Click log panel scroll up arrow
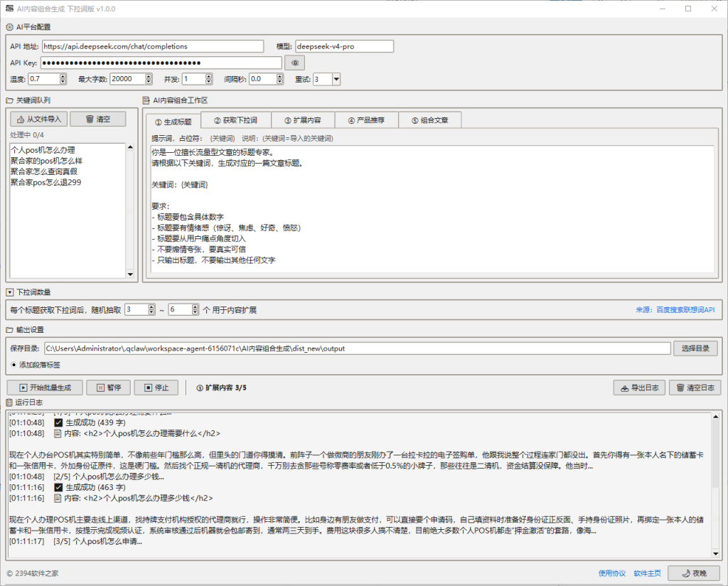The height and width of the screenshot is (586, 728). [715, 417]
